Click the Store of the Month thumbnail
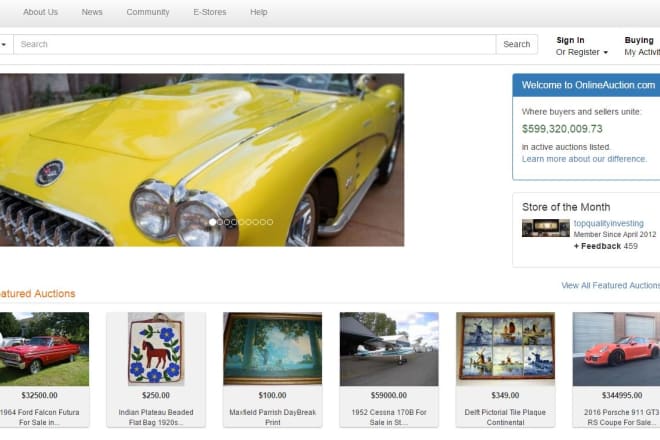Viewport: 660px width, 440px height. click(x=546, y=228)
